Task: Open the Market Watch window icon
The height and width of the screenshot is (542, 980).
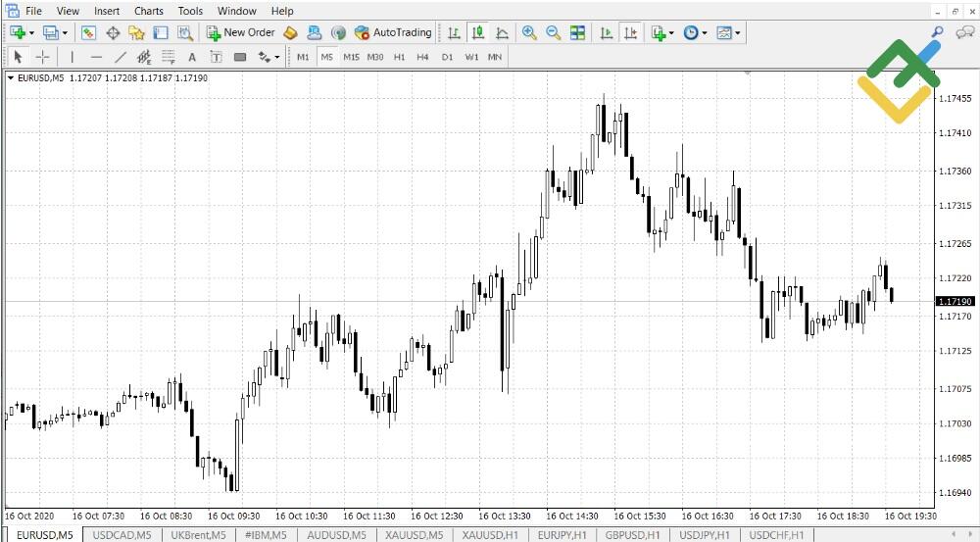Action: point(88,32)
